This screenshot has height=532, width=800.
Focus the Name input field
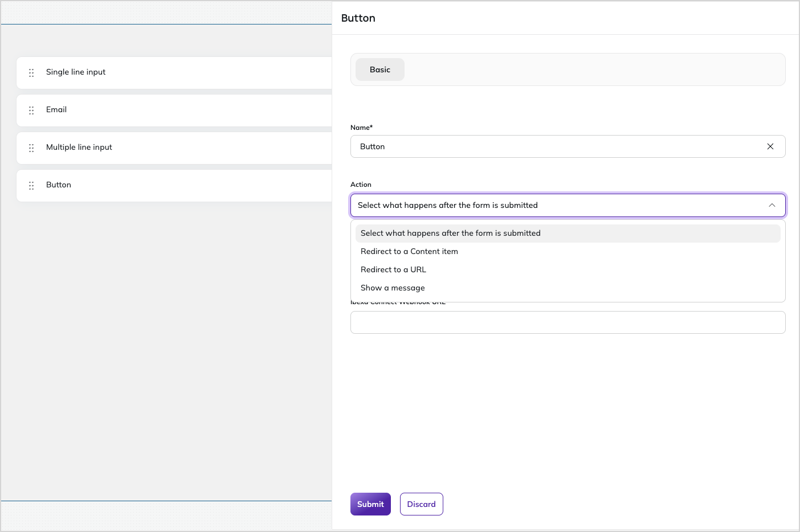tap(568, 146)
